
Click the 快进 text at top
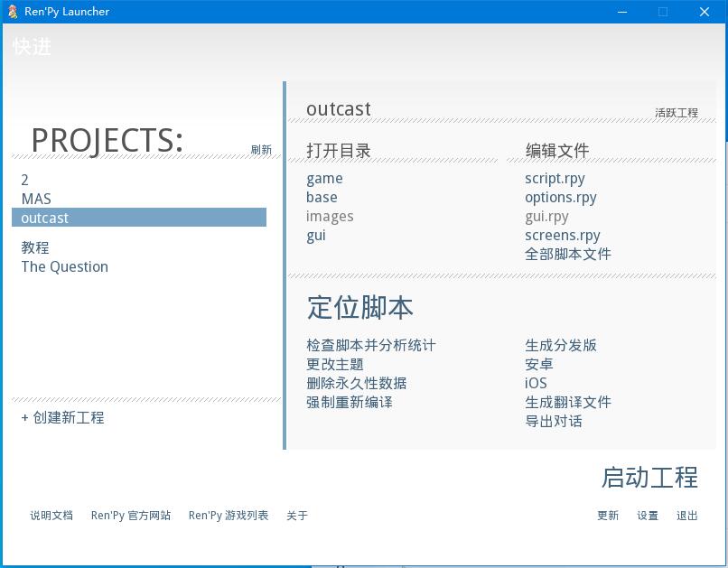tap(32, 46)
